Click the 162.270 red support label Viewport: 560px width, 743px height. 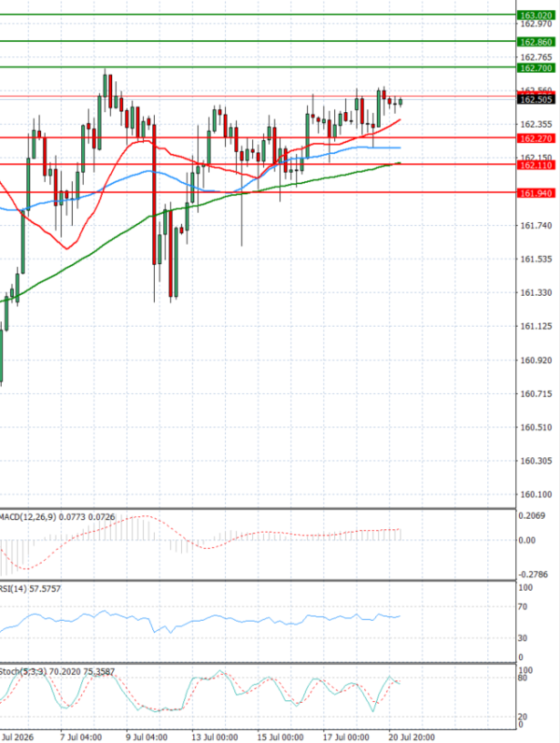tap(536, 138)
